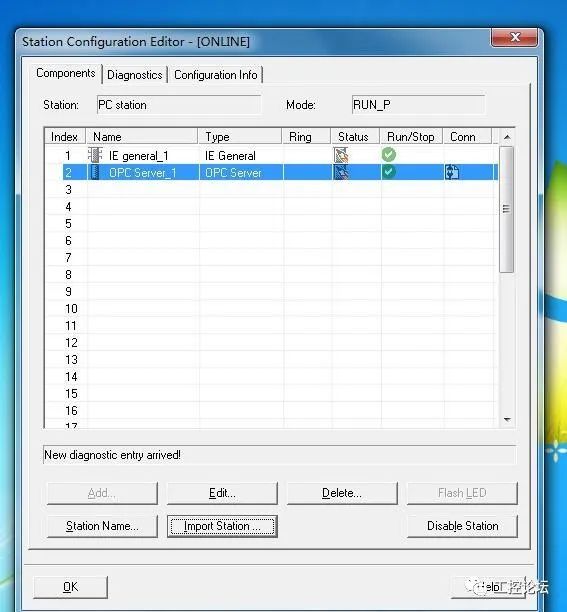Viewport: 567px width, 612px height.
Task: Select empty index row 13
Action: (71, 359)
